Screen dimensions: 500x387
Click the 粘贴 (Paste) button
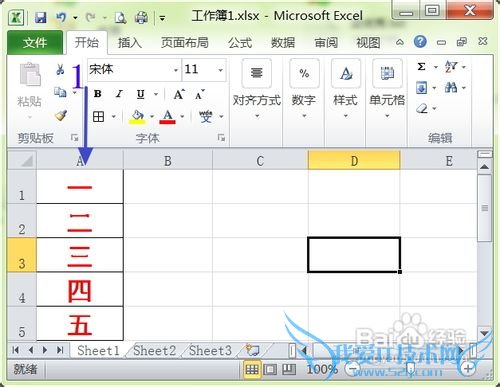[x=30, y=90]
